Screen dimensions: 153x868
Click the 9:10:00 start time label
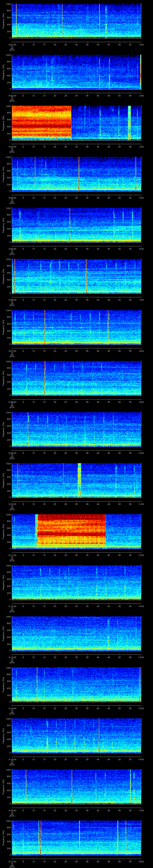[12, 504]
